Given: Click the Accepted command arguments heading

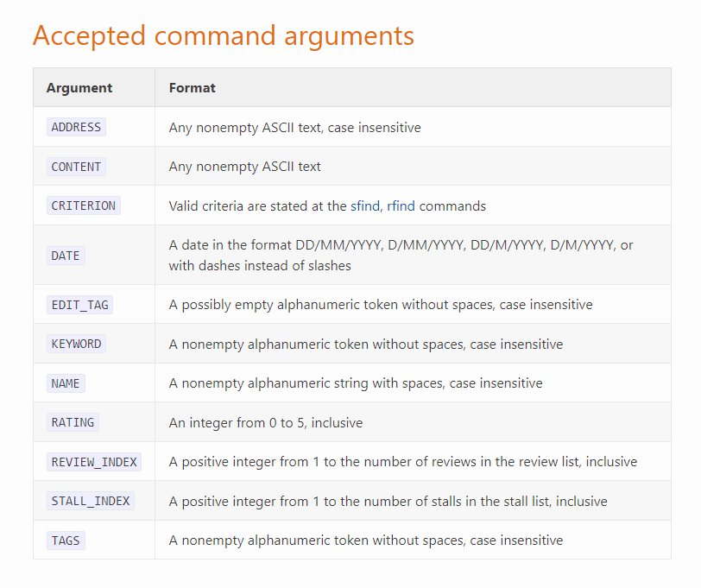Looking at the screenshot, I should coord(223,35).
